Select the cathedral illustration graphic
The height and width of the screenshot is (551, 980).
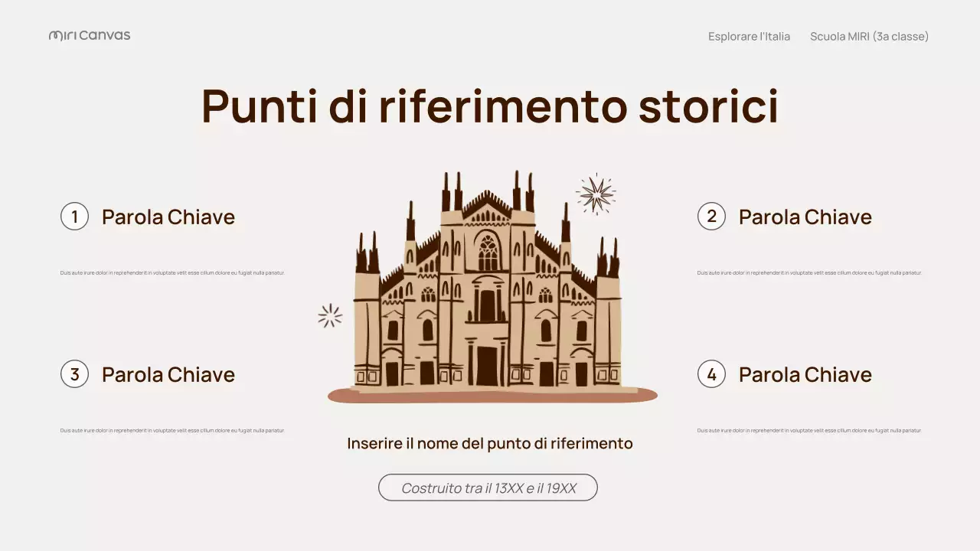point(490,291)
